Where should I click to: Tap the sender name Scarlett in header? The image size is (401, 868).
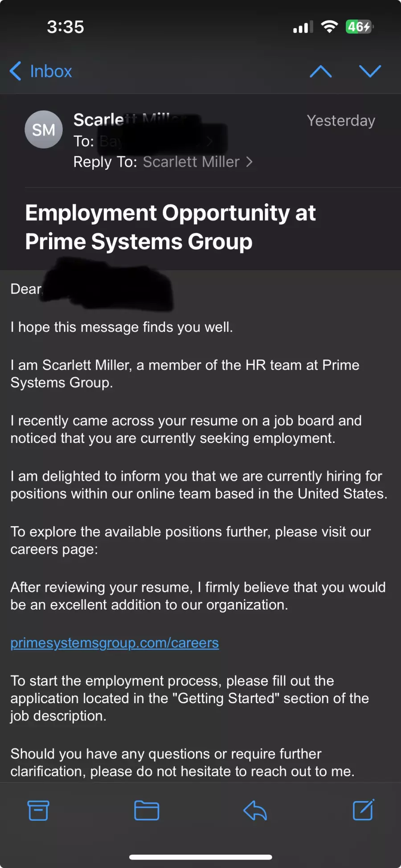[x=98, y=120]
